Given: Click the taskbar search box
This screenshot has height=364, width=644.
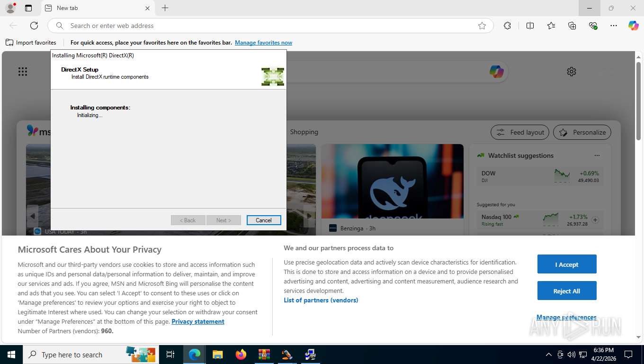Looking at the screenshot, I should pos(90,355).
